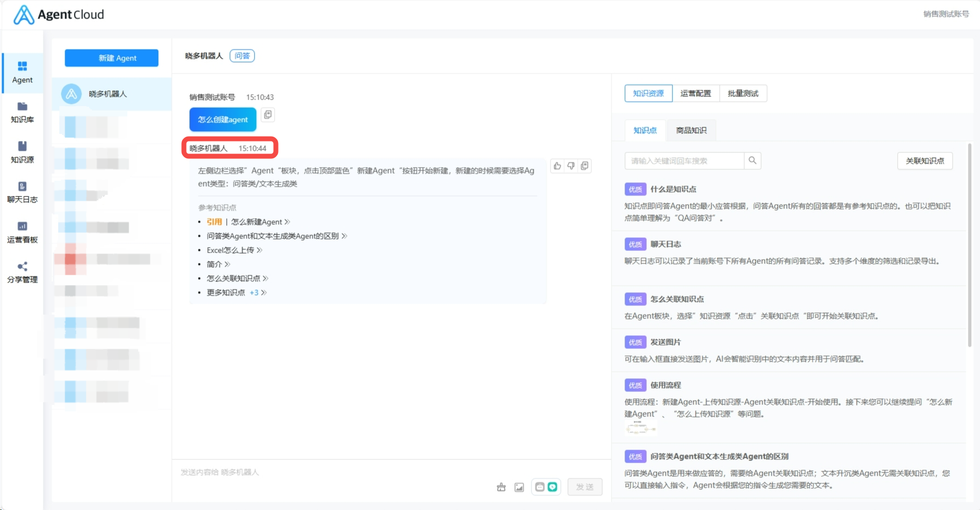This screenshot has height=510, width=980.
Task: Expand Excel怎么上传 reference
Action: tap(235, 250)
